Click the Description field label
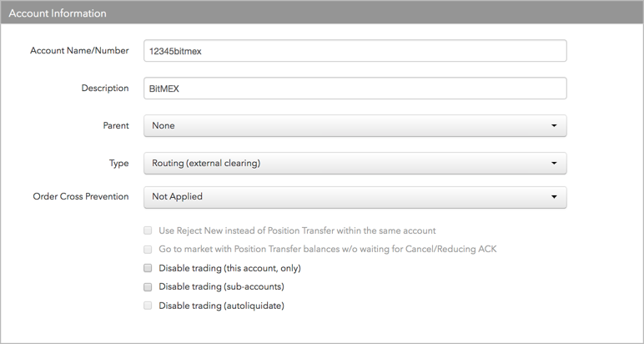 point(105,88)
